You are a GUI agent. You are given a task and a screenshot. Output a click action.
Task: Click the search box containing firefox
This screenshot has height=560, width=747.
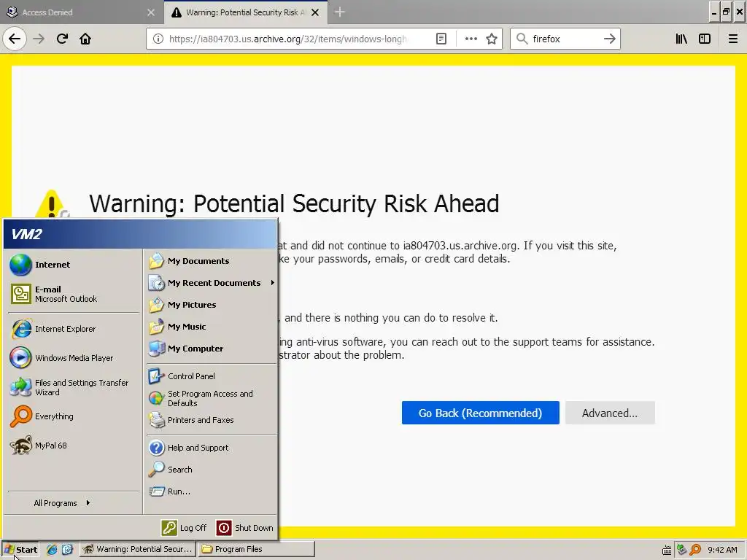click(x=565, y=39)
